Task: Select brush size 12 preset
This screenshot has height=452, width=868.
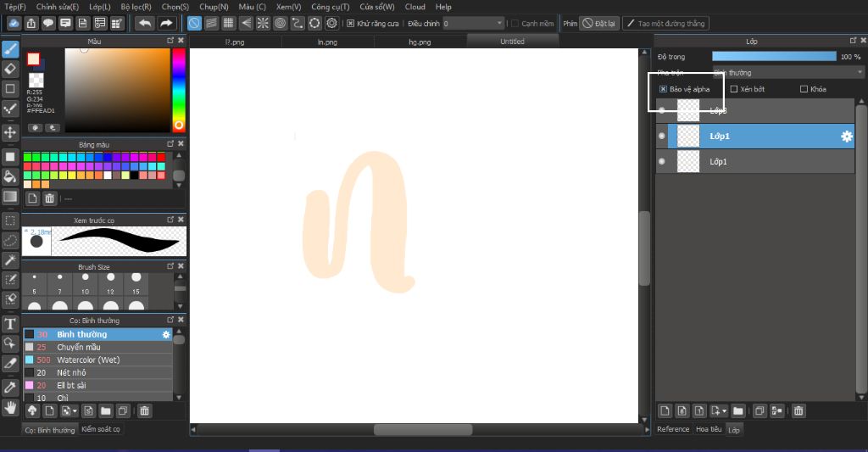Action: 111,283
